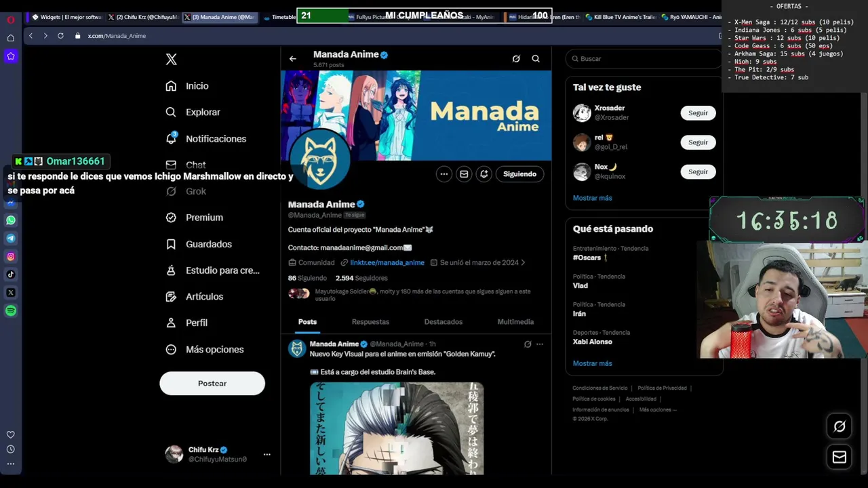Switch to Widgets browser tab
The image size is (868, 488).
coord(67,17)
